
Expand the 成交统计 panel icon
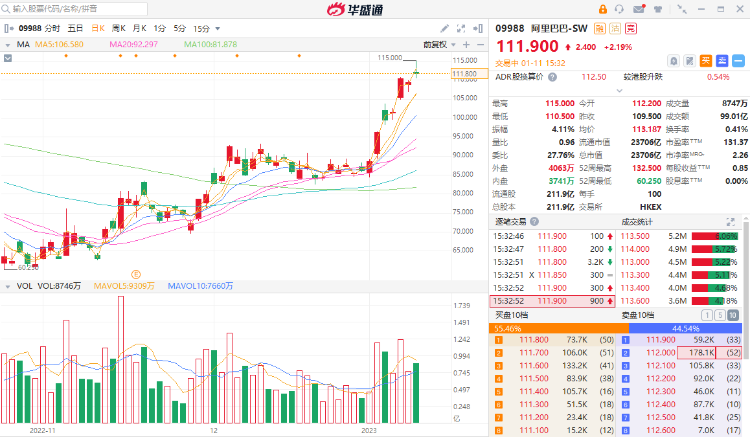click(730, 221)
